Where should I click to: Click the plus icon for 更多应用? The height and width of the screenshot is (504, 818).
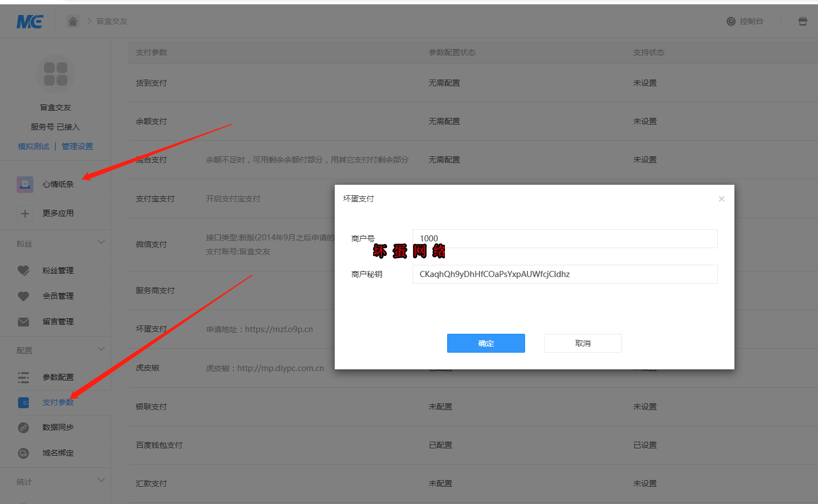pos(25,213)
